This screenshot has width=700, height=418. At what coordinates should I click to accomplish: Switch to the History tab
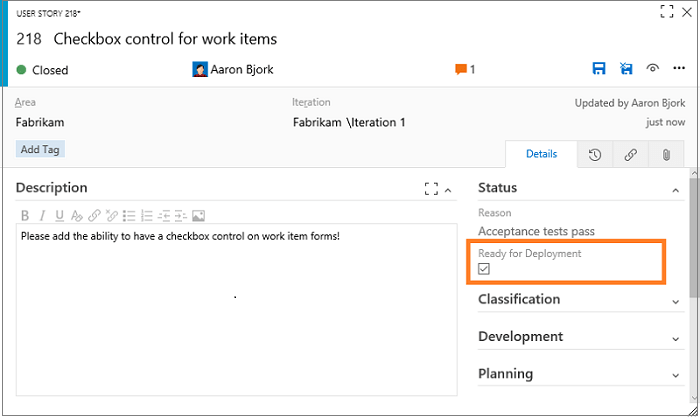click(595, 154)
